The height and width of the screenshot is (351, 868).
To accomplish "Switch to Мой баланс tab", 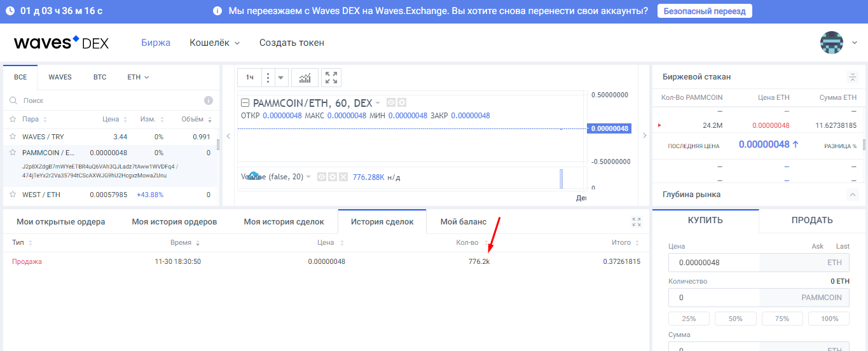I will (464, 222).
